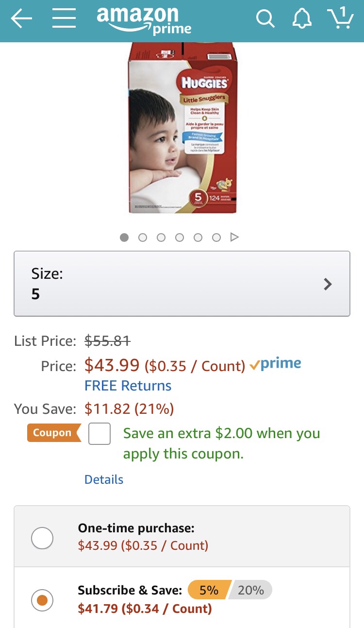Choose the 20% Subscribe & Save option
Image resolution: width=364 pixels, height=628 pixels.
[x=250, y=590]
